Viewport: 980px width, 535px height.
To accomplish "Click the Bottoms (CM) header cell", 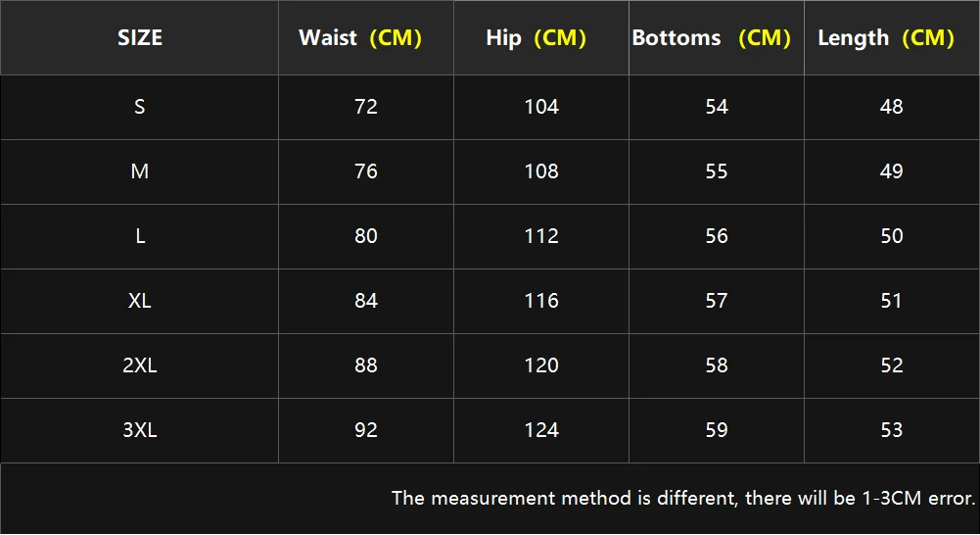I will click(711, 38).
